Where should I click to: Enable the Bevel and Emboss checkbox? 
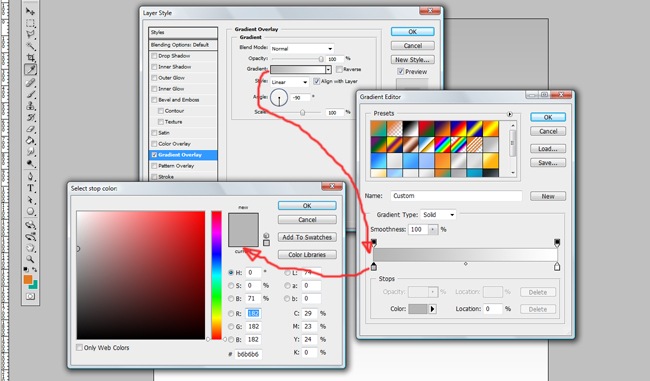[154, 100]
